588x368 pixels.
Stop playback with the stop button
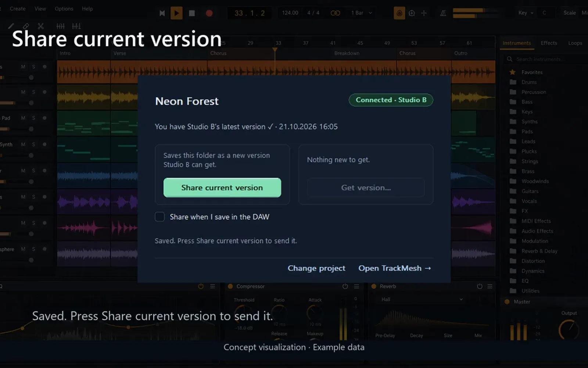192,13
